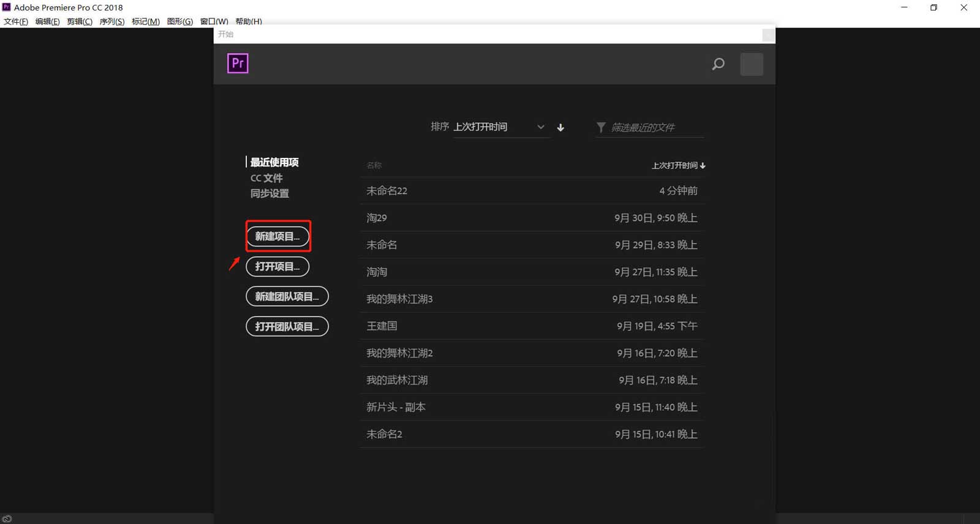Open the 文件(F) menu
The width and height of the screenshot is (980, 524).
pos(16,21)
